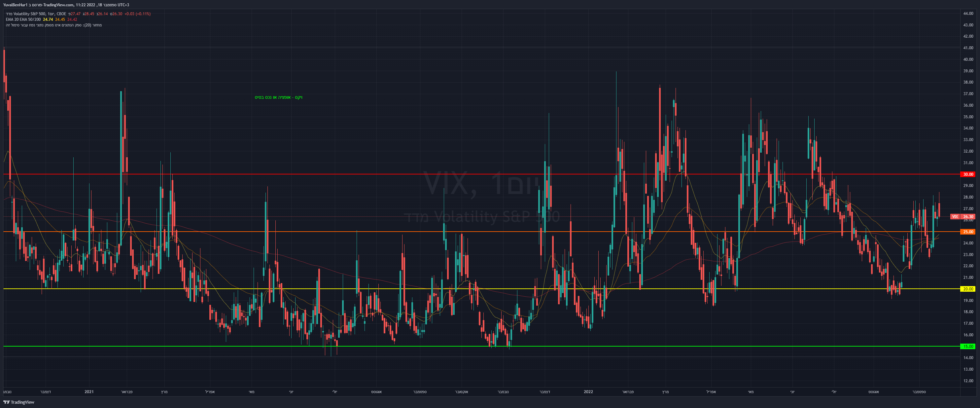The height and width of the screenshot is (408, 980).
Task: Click the 2022 label on the time axis
Action: tap(588, 391)
